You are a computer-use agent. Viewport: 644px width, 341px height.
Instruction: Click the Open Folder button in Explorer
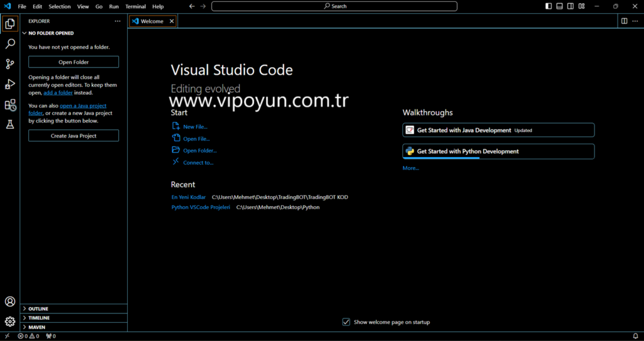(74, 62)
